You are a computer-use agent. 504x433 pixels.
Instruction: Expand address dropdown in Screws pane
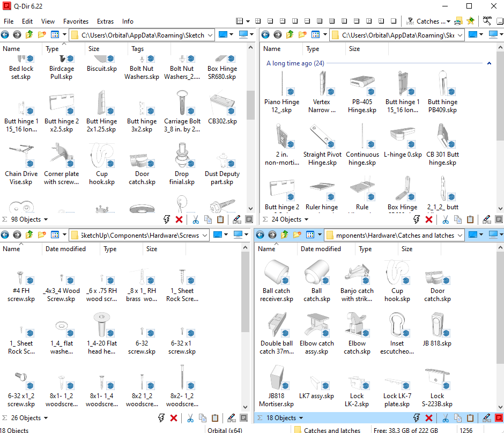pyautogui.click(x=205, y=235)
